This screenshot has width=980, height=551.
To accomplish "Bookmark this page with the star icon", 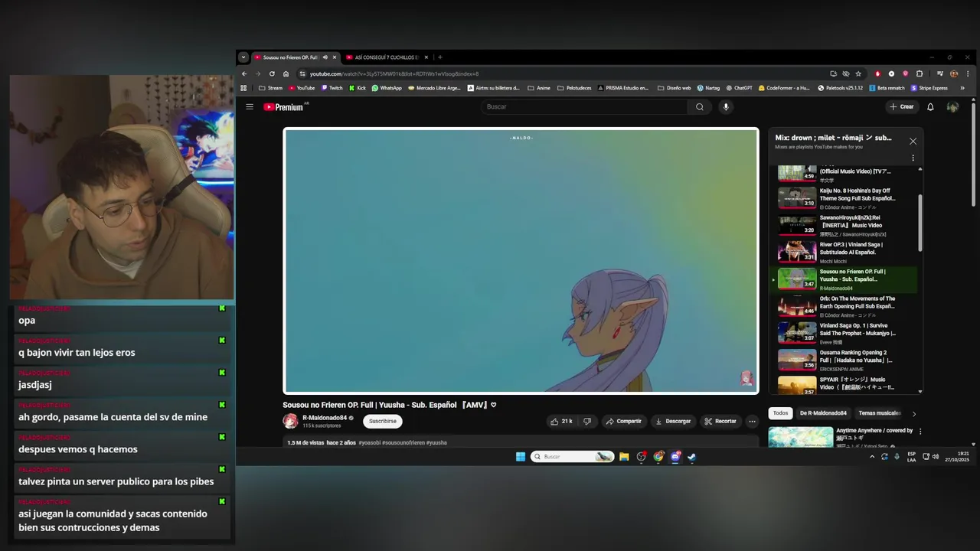I will coord(858,73).
